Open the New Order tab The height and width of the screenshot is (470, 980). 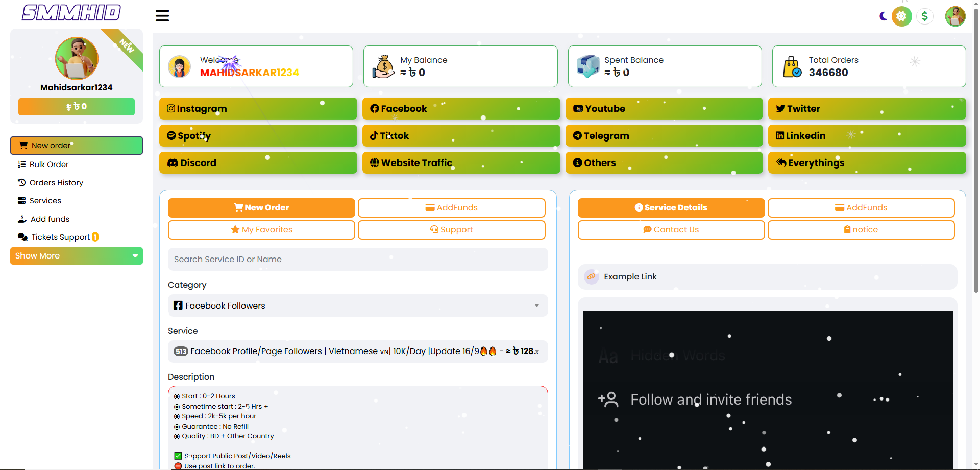[261, 208]
